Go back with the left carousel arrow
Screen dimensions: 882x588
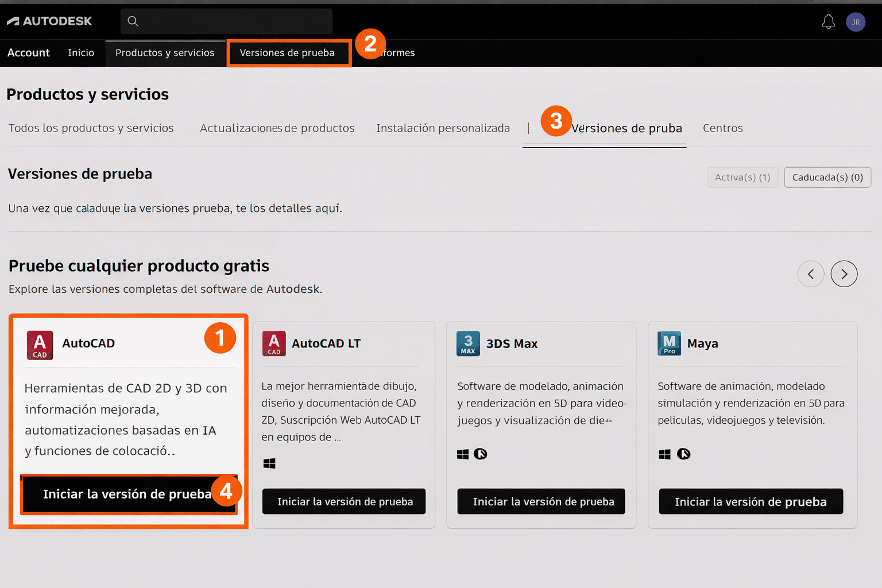[x=811, y=274]
